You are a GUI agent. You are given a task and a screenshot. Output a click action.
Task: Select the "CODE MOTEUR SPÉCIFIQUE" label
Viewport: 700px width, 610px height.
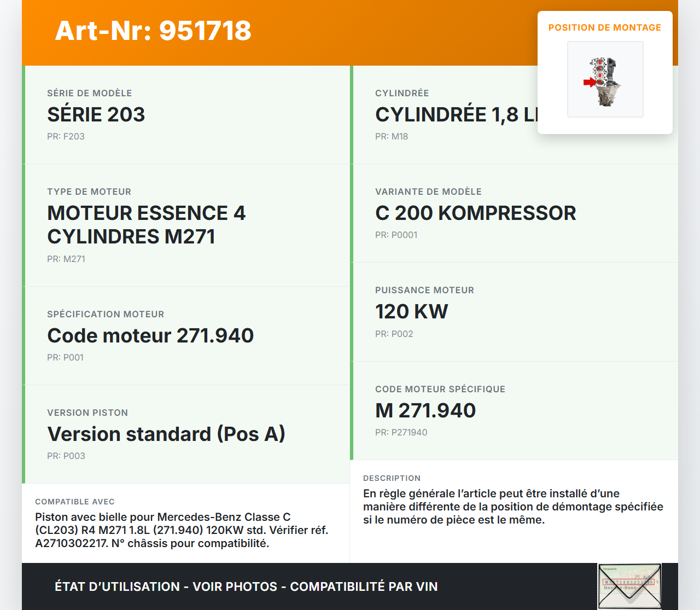440,389
